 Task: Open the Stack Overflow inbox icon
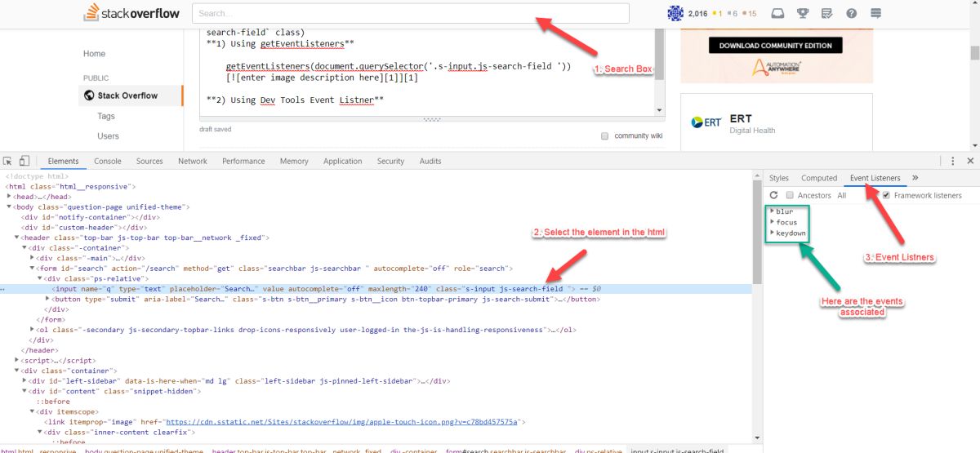pyautogui.click(x=778, y=13)
